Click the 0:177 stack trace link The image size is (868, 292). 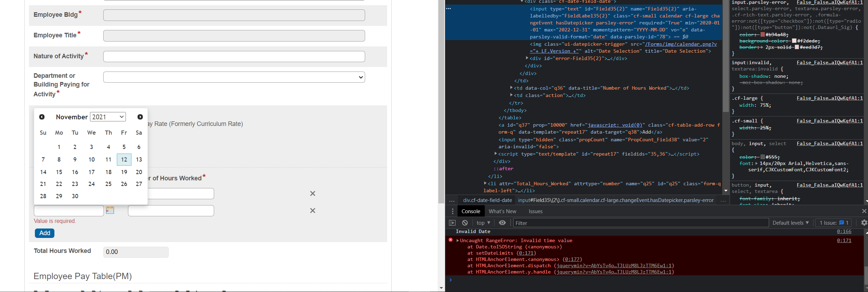click(573, 259)
